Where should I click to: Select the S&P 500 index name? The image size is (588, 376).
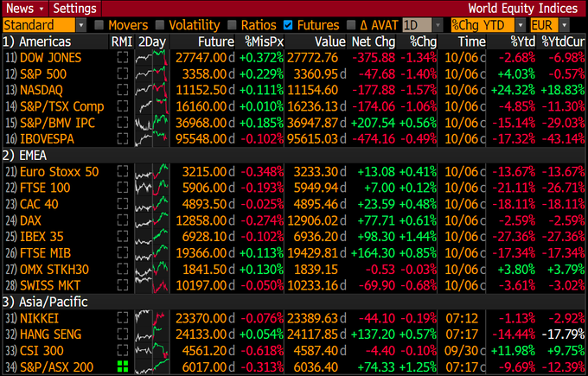(x=43, y=73)
